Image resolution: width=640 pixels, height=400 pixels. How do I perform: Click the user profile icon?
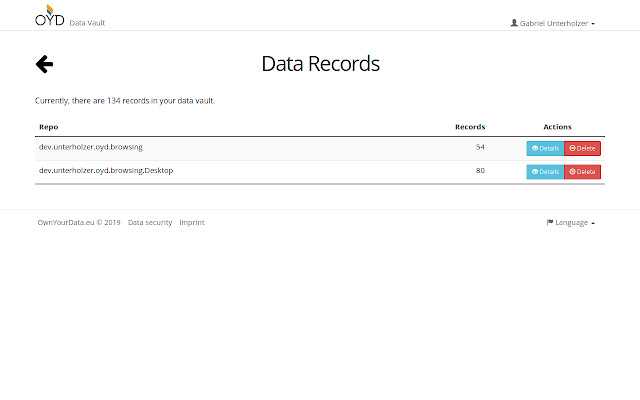514,23
